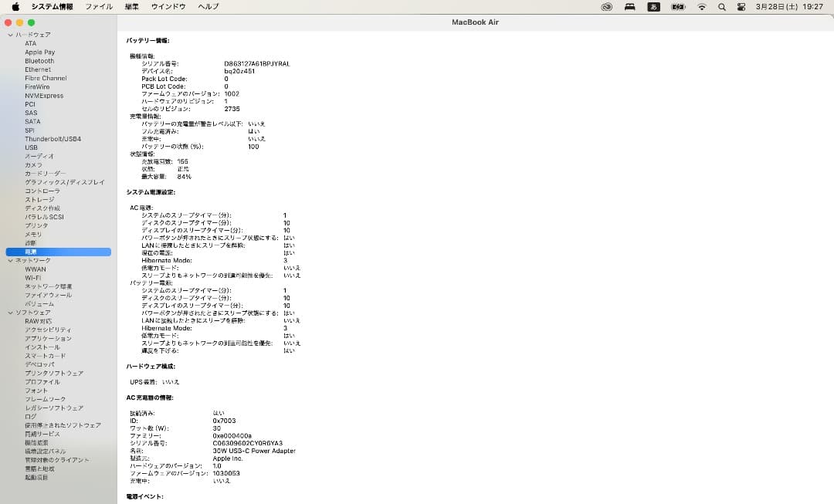Image resolution: width=834 pixels, height=504 pixels.
Task: Select FireWire in the sidebar
Action: (37, 87)
